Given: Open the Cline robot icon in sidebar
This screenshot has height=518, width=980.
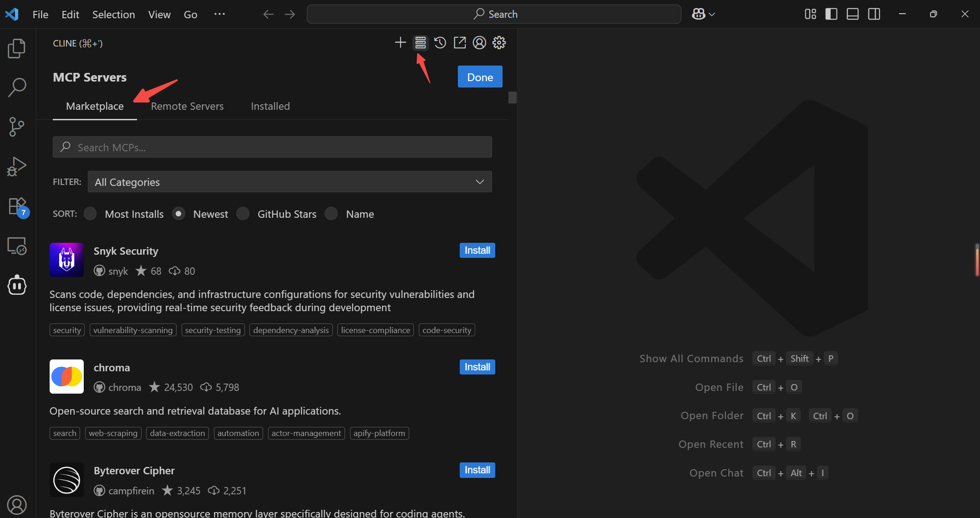Looking at the screenshot, I should point(17,285).
